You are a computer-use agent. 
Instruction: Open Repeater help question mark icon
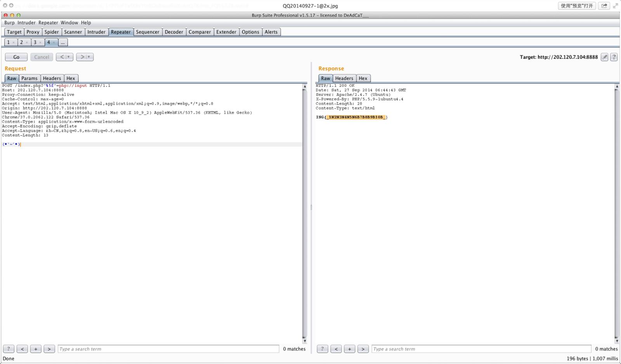click(x=614, y=57)
